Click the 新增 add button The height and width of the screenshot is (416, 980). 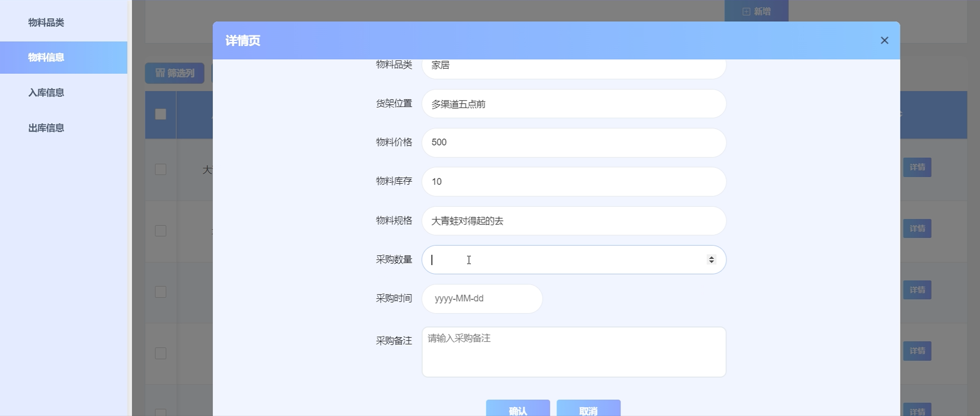click(x=756, y=12)
